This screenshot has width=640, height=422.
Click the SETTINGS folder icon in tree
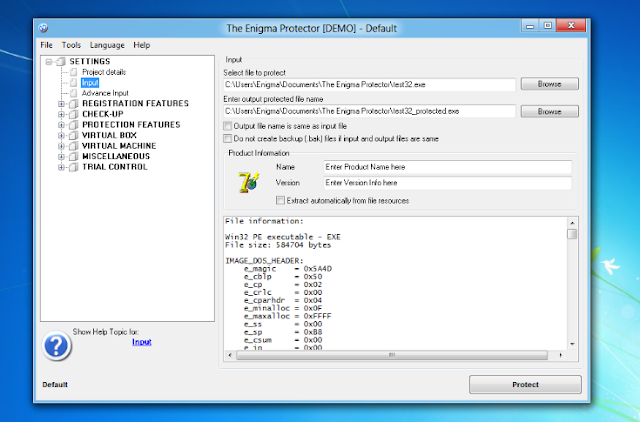61,62
